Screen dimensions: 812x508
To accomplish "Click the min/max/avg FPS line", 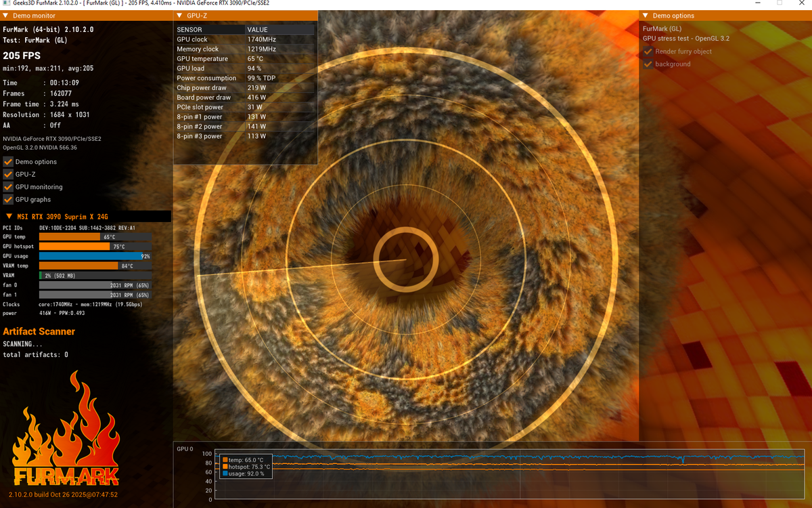I will pyautogui.click(x=48, y=68).
